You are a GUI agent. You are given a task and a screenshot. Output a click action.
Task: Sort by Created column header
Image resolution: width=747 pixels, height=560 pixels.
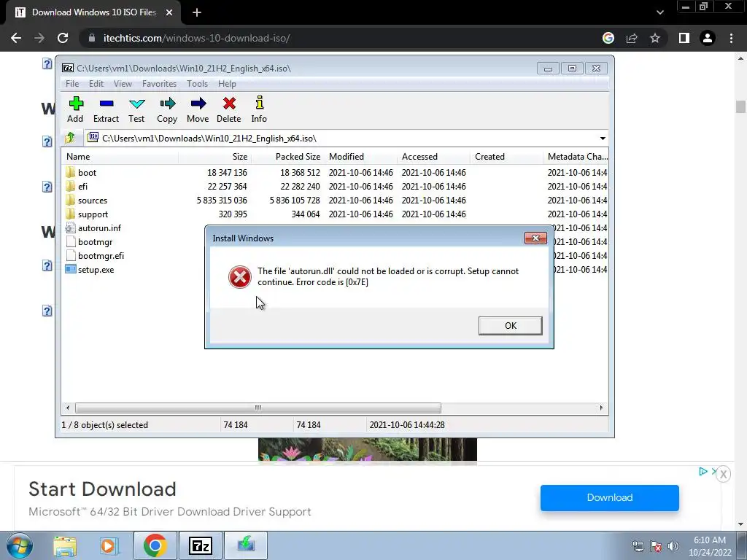coord(506,157)
